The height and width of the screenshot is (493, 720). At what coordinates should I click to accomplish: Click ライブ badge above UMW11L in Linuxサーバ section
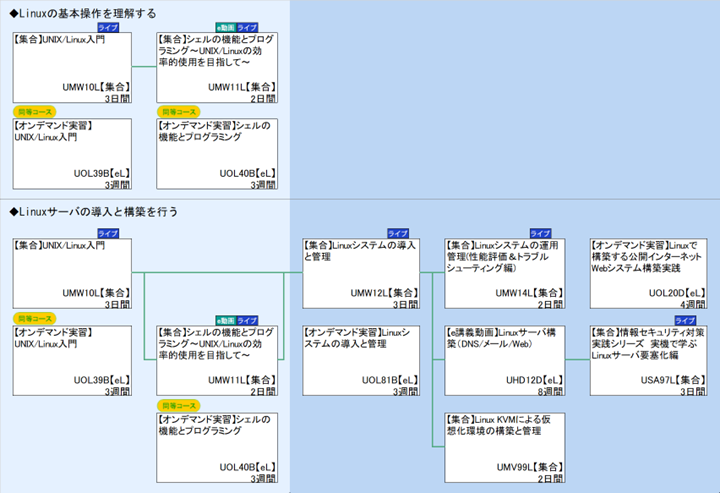[x=247, y=320]
